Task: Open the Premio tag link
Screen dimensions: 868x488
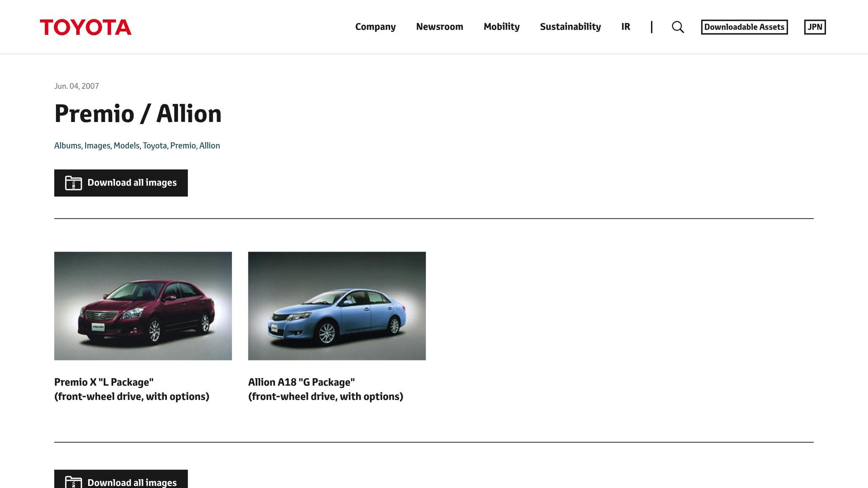Action: (x=183, y=145)
